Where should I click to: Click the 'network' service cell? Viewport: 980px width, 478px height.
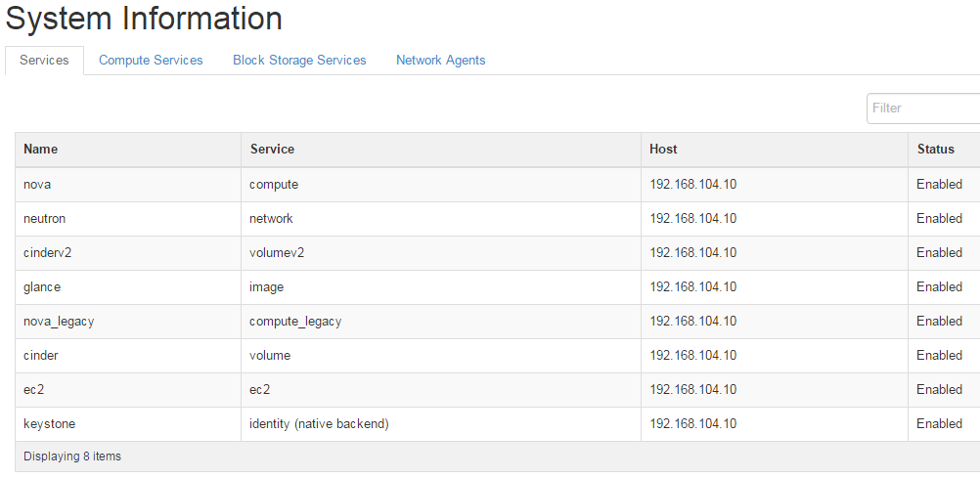click(441, 219)
